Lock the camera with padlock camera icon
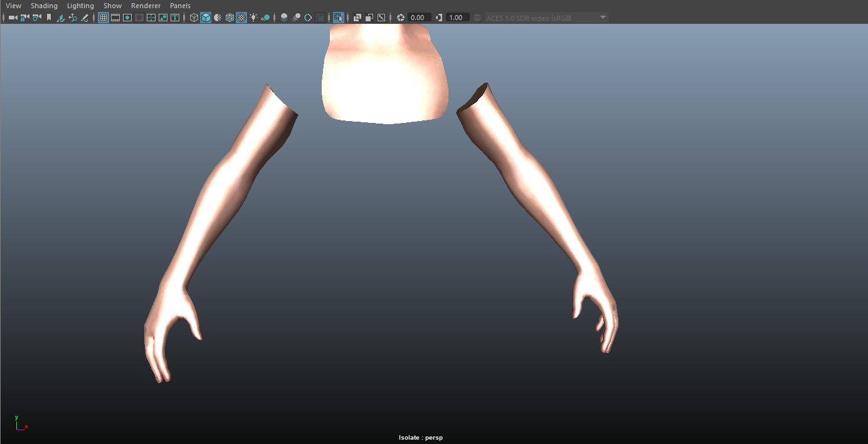Image resolution: width=868 pixels, height=444 pixels. [24, 18]
